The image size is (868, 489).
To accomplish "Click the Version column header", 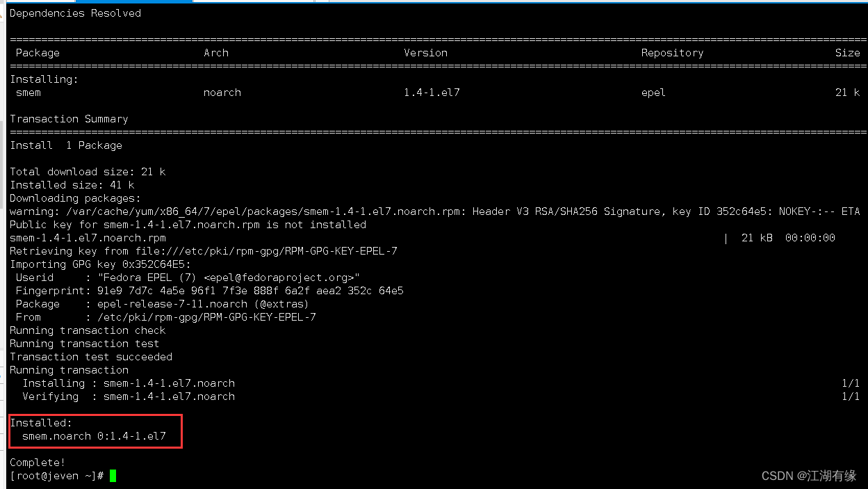I will (425, 53).
